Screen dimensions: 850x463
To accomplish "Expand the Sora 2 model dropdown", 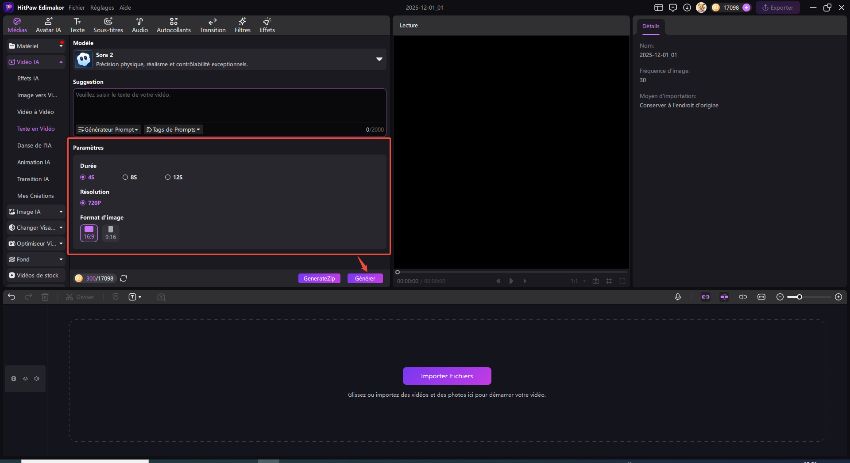I will [379, 60].
